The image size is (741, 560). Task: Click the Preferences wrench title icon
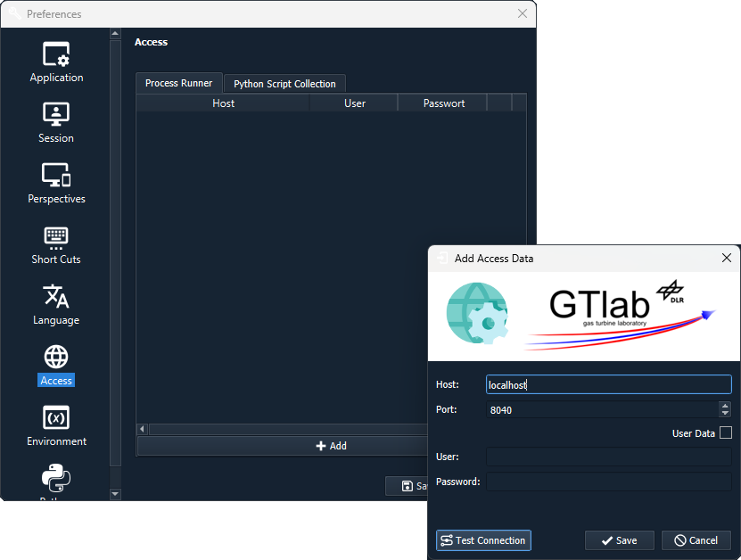tap(14, 13)
